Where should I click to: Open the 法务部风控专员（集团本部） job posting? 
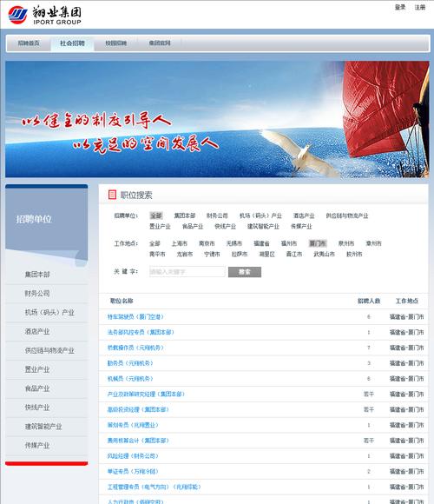click(141, 332)
